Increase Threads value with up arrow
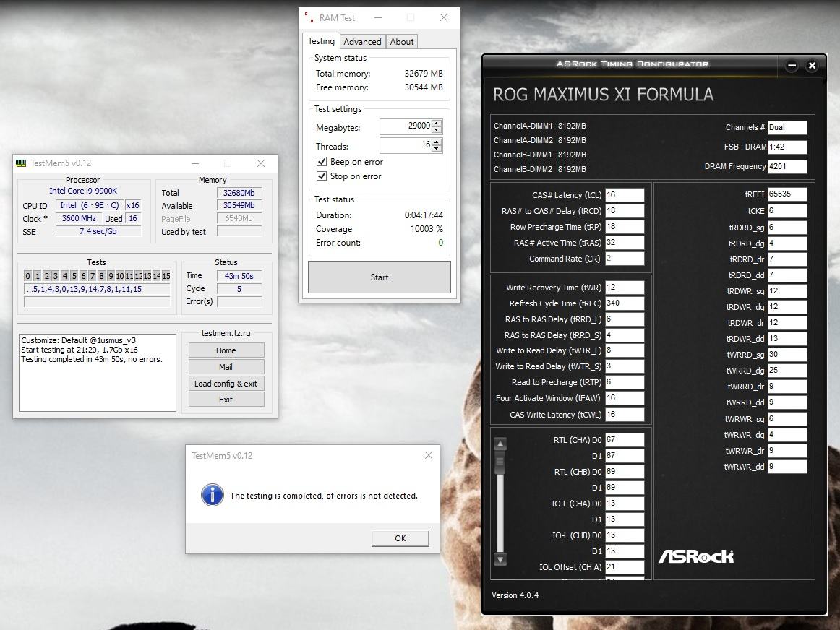Viewport: 840px width, 630px height. pos(437,142)
